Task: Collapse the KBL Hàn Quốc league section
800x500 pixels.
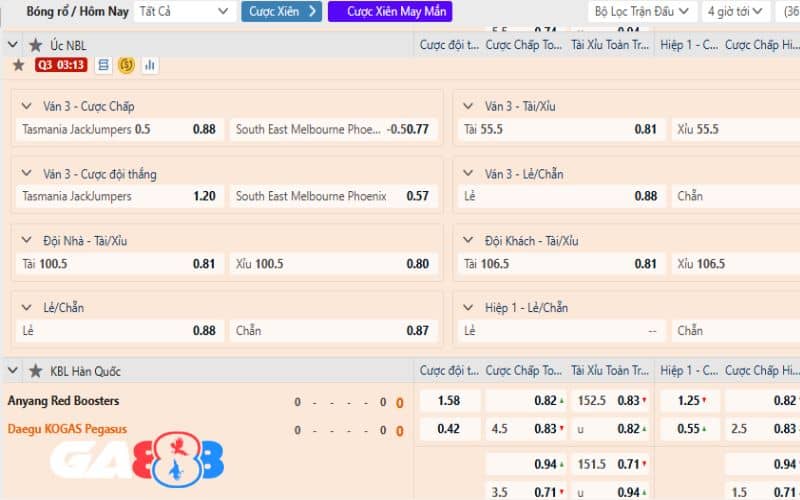Action: [x=13, y=371]
